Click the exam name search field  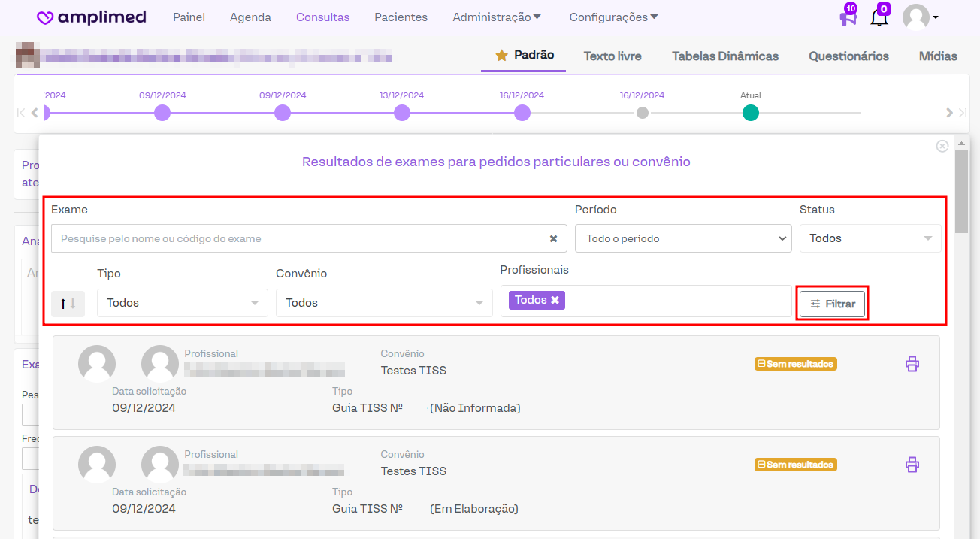tap(301, 238)
